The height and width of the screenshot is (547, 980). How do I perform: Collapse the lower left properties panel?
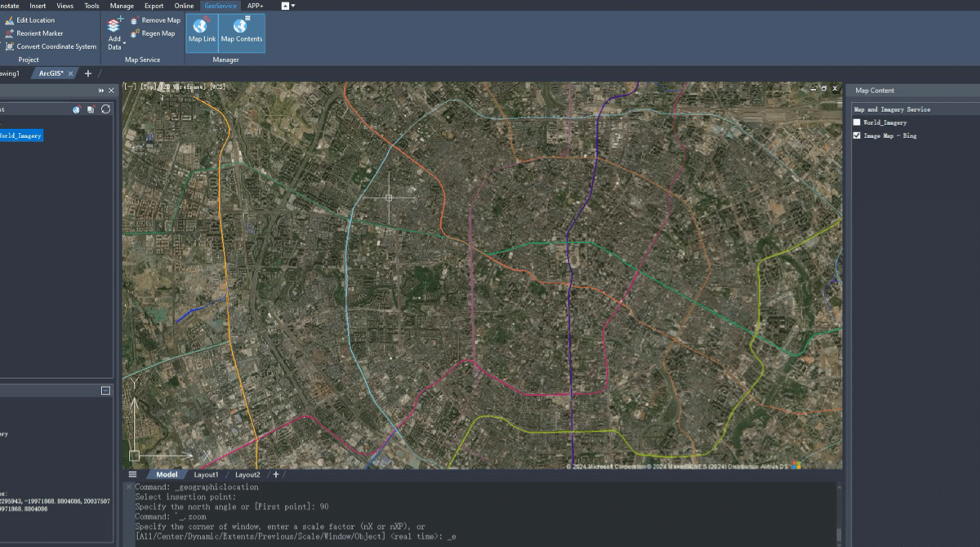pos(105,391)
